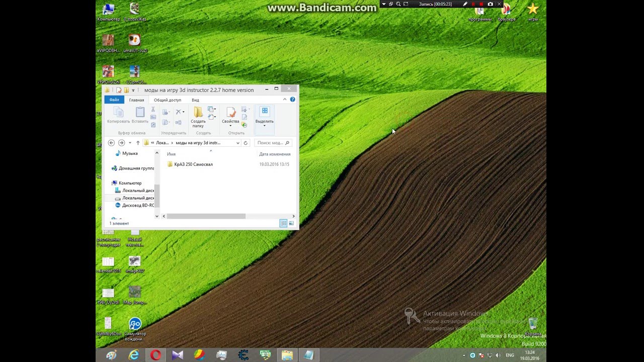Open the Симулятор вождения desktop shortcut
The image size is (644, 362).
(x=135, y=329)
